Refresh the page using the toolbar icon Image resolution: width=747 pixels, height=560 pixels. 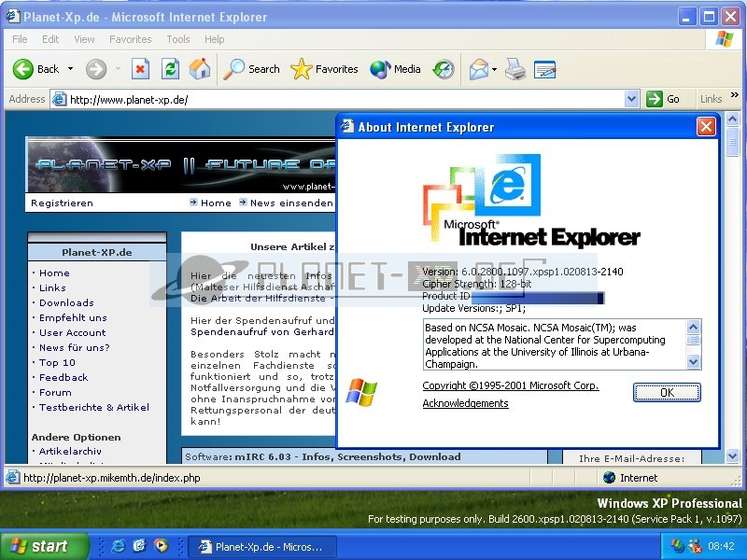click(x=170, y=69)
